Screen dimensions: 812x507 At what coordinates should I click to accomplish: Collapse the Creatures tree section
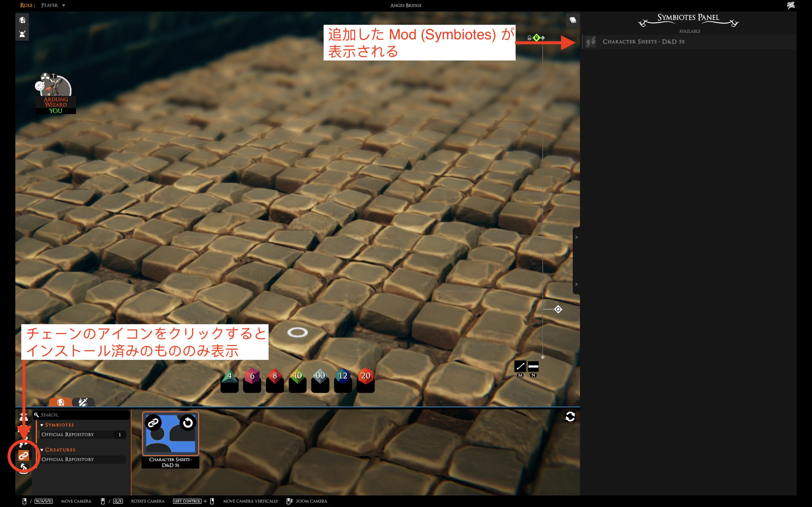coord(42,450)
